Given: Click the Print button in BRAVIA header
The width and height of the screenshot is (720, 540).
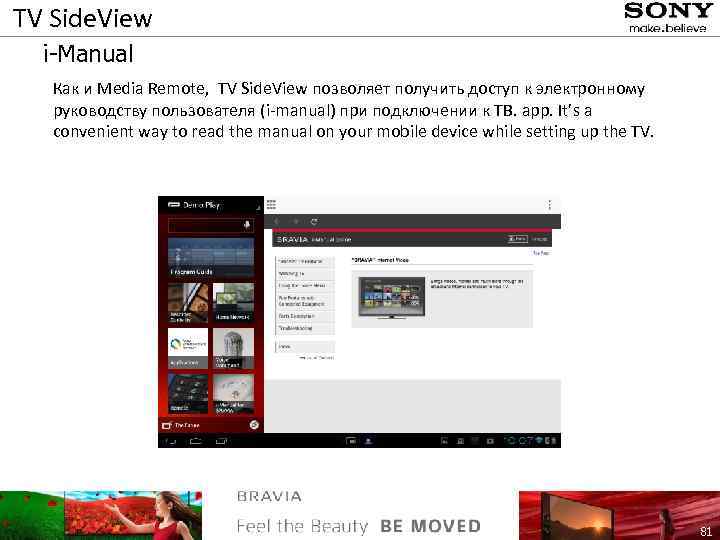Looking at the screenshot, I should tap(518, 239).
